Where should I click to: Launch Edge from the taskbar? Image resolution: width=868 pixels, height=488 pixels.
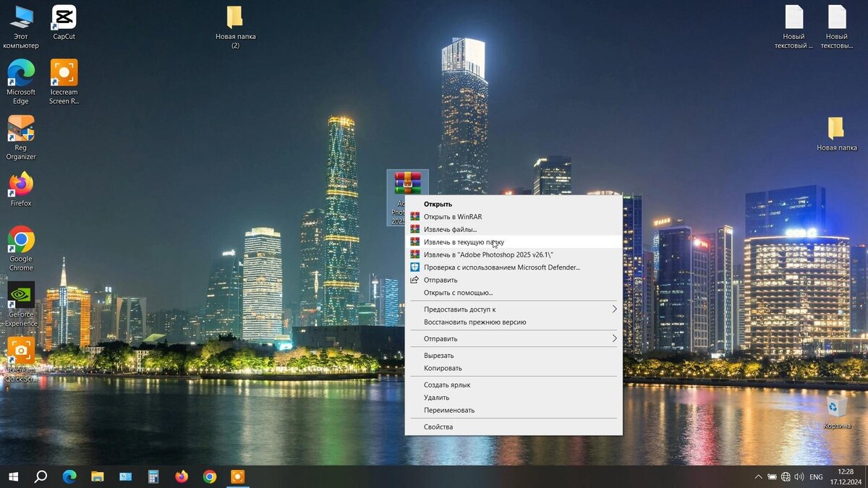69,476
